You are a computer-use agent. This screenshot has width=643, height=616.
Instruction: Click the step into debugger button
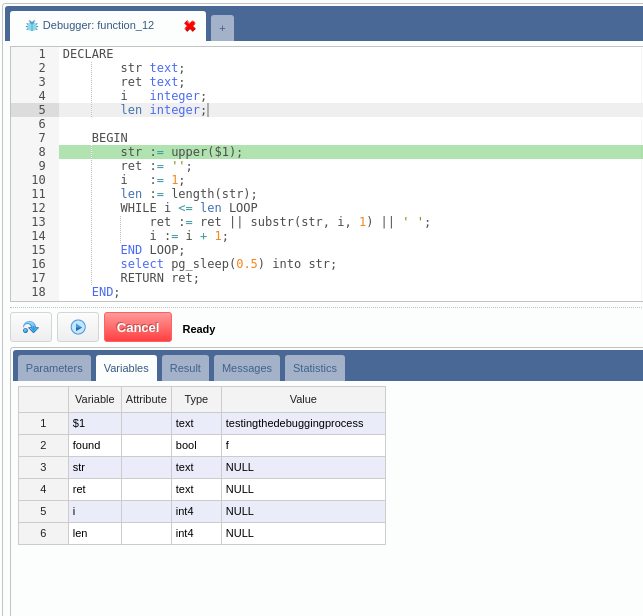click(31, 327)
